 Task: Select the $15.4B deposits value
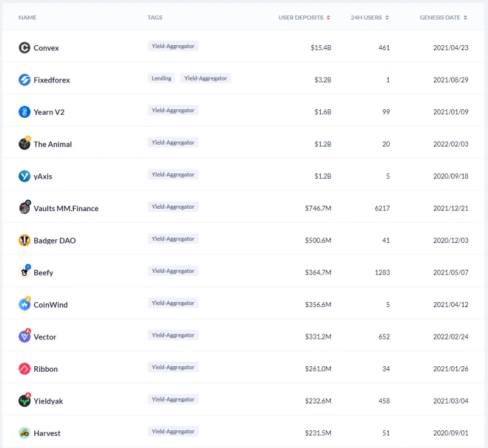click(x=321, y=48)
